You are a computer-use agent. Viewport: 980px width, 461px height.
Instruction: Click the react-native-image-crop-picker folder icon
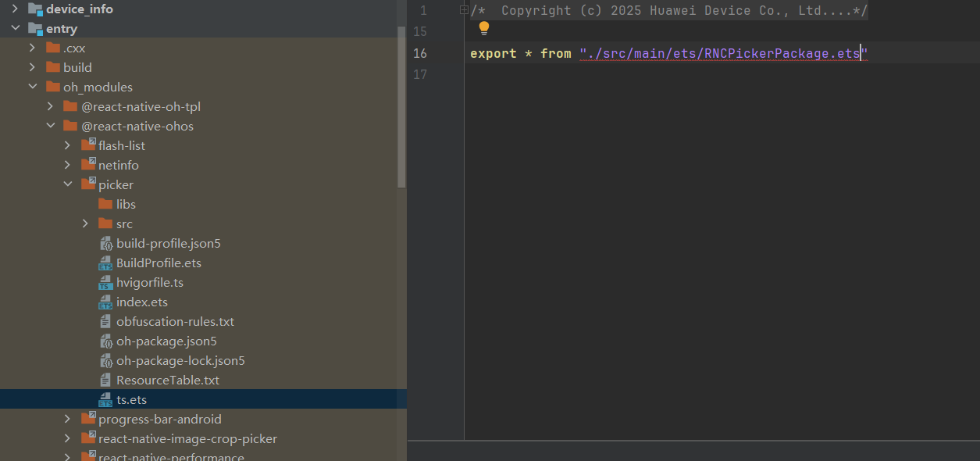click(88, 438)
